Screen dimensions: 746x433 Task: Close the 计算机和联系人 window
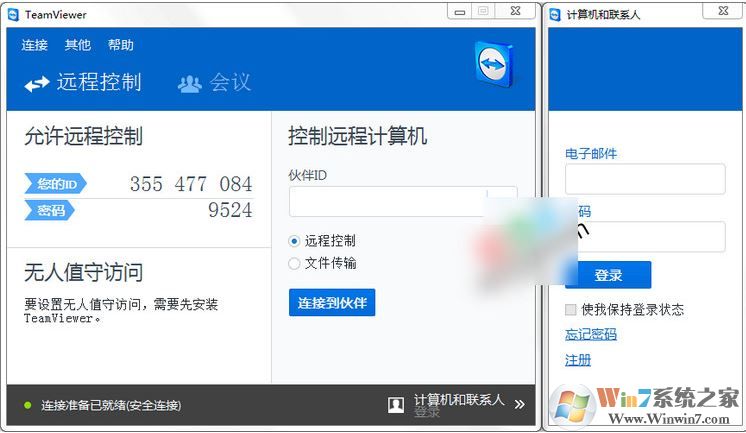click(723, 11)
